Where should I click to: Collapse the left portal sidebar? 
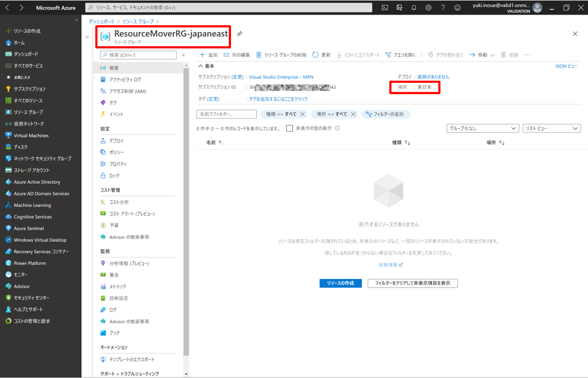pyautogui.click(x=76, y=20)
